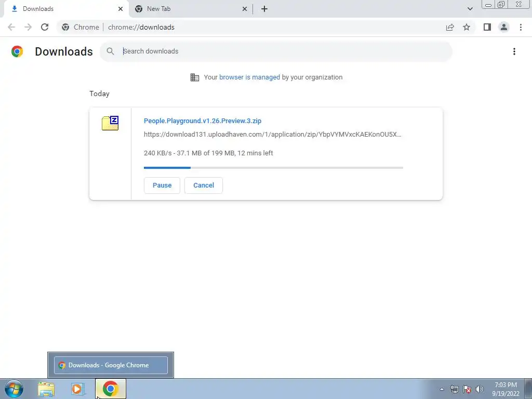
Task: Minimize the Chrome window
Action: (x=488, y=4)
